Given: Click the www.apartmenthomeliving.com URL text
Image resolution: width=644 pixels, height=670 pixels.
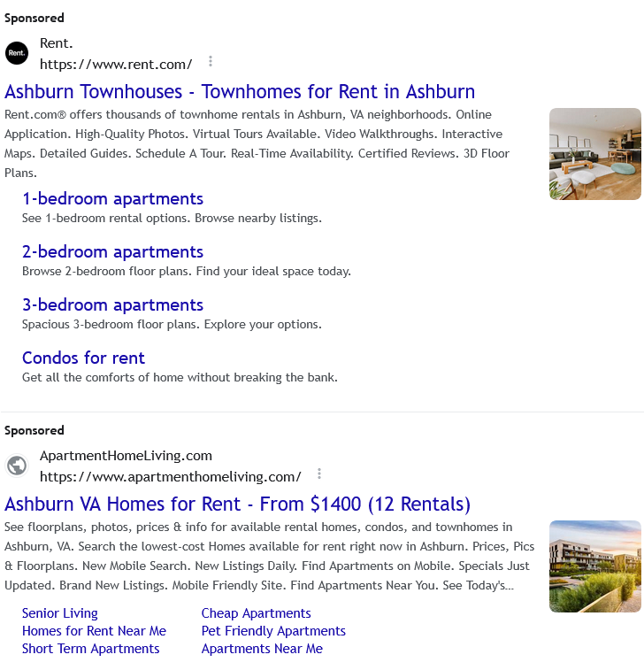Looking at the screenshot, I should coord(171,476).
